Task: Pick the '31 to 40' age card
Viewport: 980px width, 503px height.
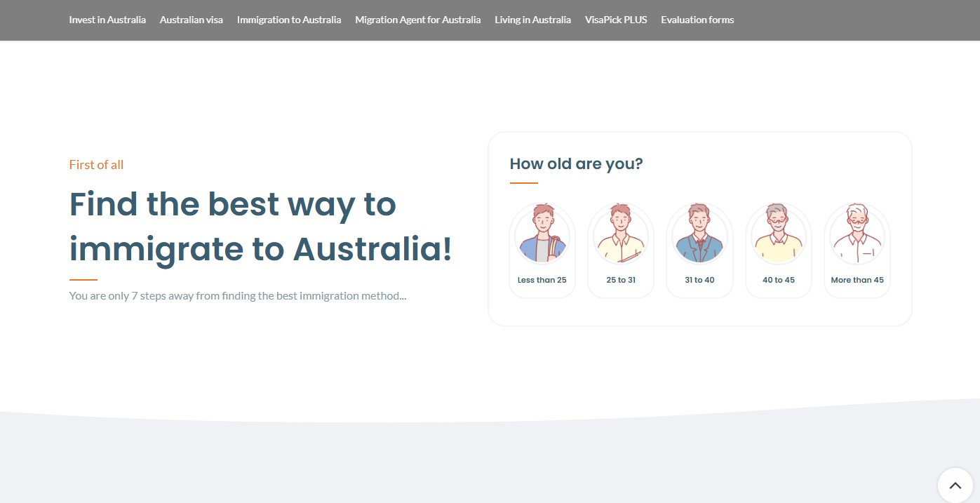Action: 699,250
